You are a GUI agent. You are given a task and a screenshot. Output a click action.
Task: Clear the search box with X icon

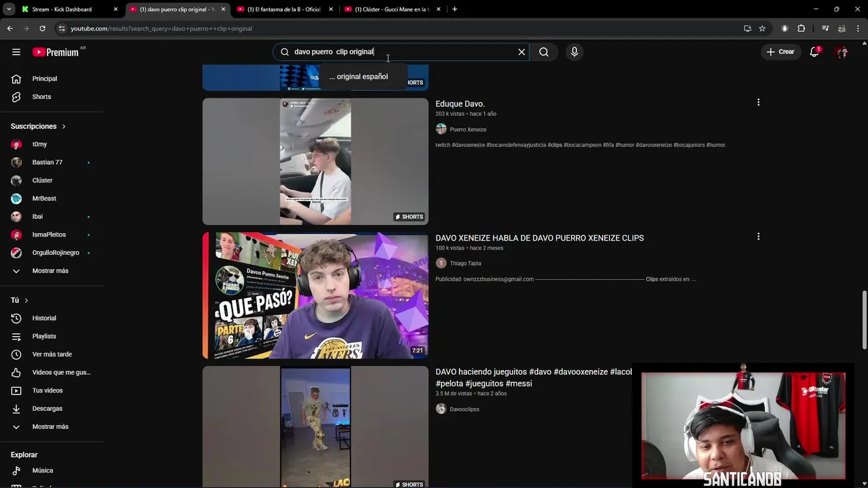tap(521, 52)
